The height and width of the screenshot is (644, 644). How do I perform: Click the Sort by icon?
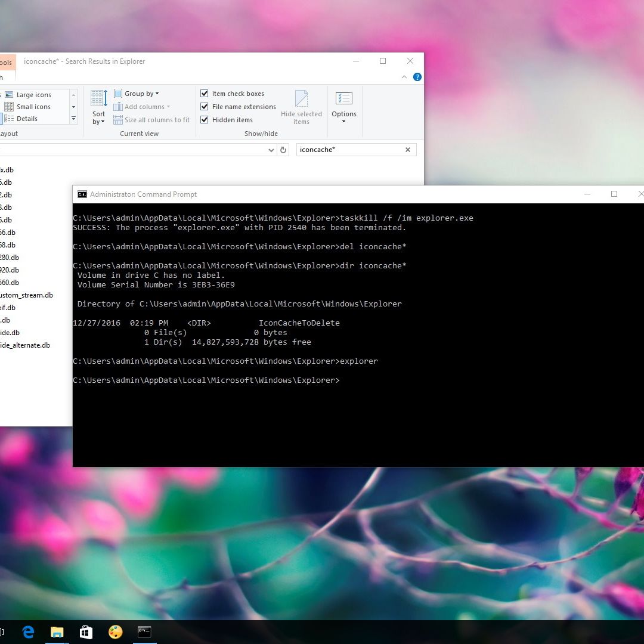click(x=98, y=99)
